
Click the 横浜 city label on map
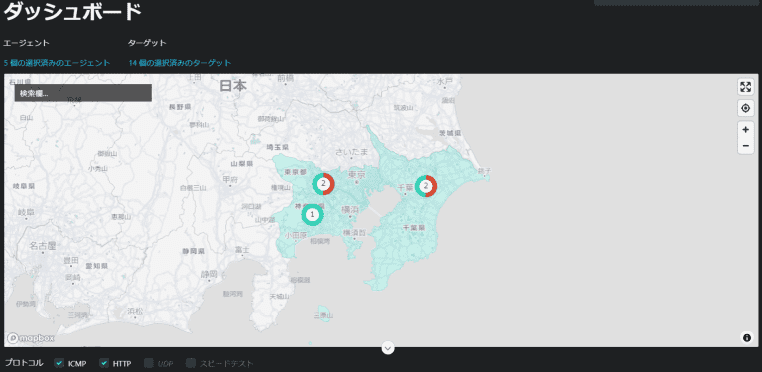pos(350,210)
